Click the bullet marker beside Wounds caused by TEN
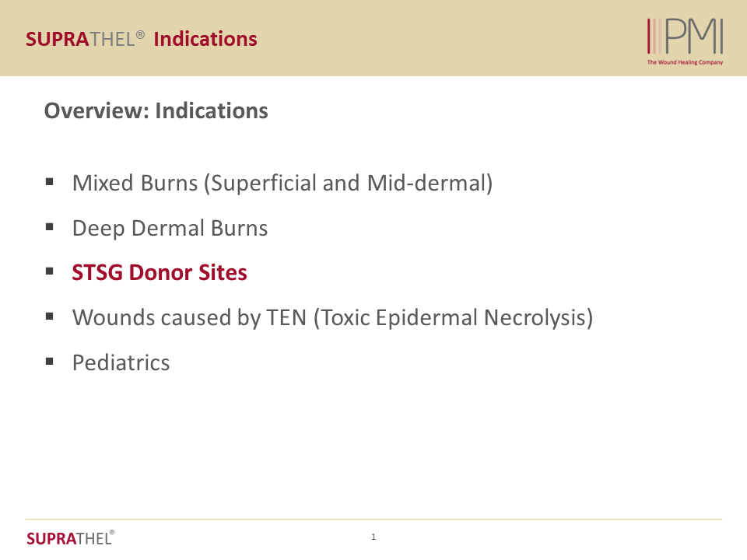Screen dimensions: 747x560 (x=50, y=317)
